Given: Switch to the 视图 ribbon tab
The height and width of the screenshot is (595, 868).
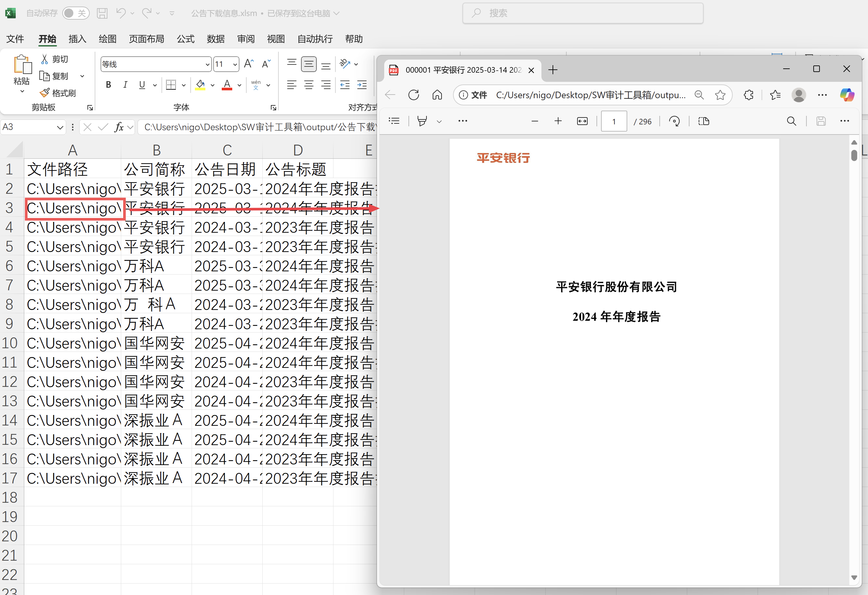Looking at the screenshot, I should [276, 39].
